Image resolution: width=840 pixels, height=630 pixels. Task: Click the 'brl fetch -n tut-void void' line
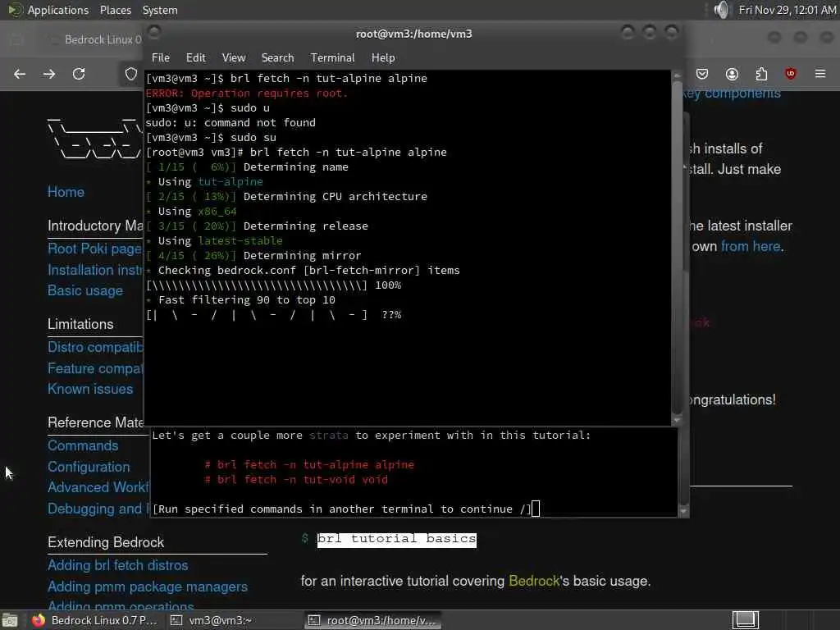click(x=296, y=479)
